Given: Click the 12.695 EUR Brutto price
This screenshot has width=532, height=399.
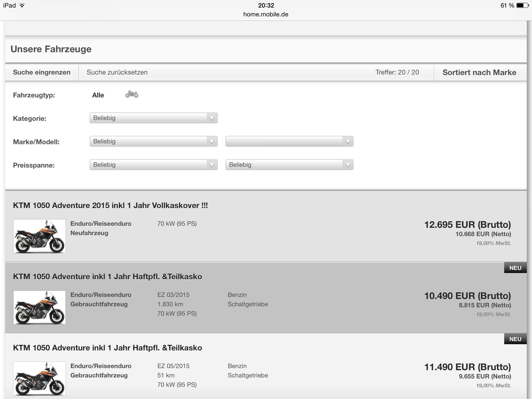Looking at the screenshot, I should point(467,225).
